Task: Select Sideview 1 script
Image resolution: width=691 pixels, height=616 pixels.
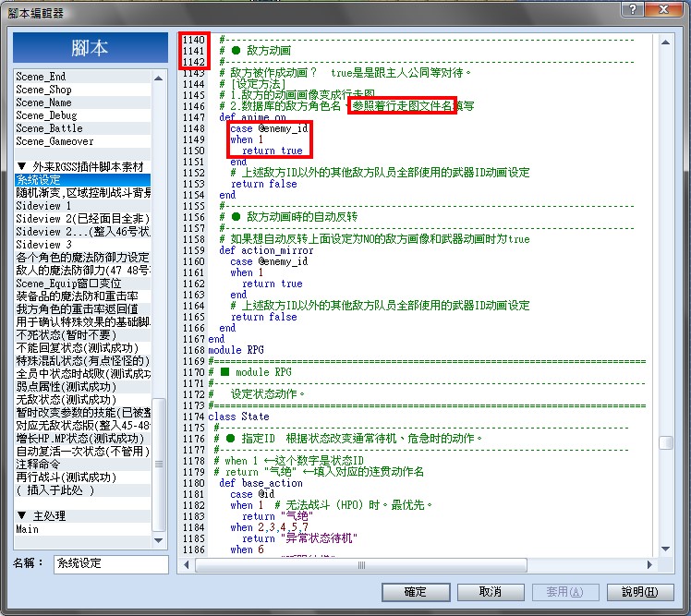Action: (82, 206)
